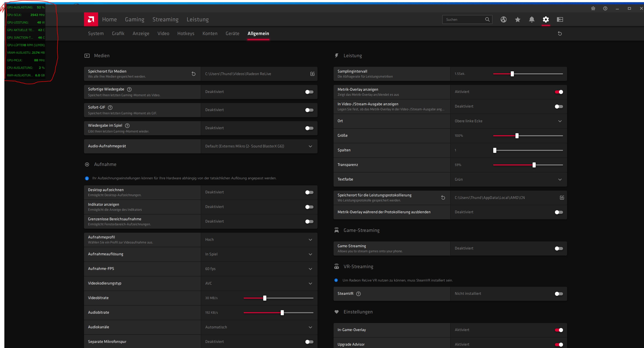Click the blue info icon above Desktop aufzeichnen

(87, 178)
